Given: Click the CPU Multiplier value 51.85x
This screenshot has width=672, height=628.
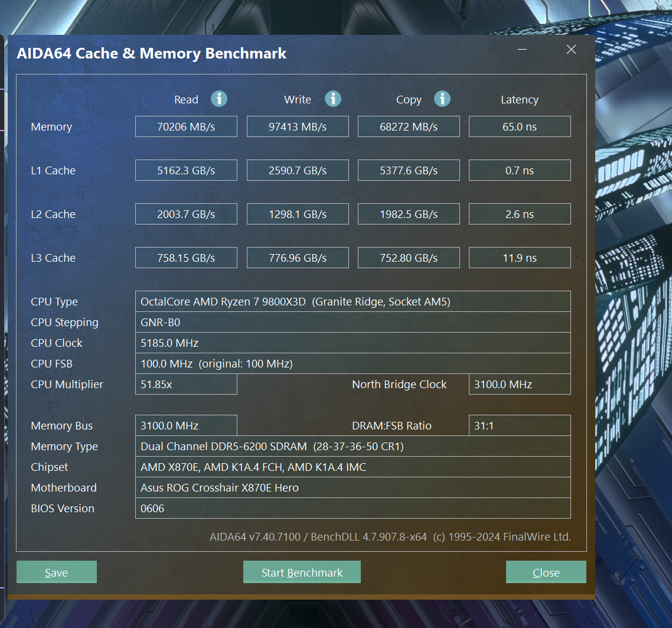Looking at the screenshot, I should (186, 384).
